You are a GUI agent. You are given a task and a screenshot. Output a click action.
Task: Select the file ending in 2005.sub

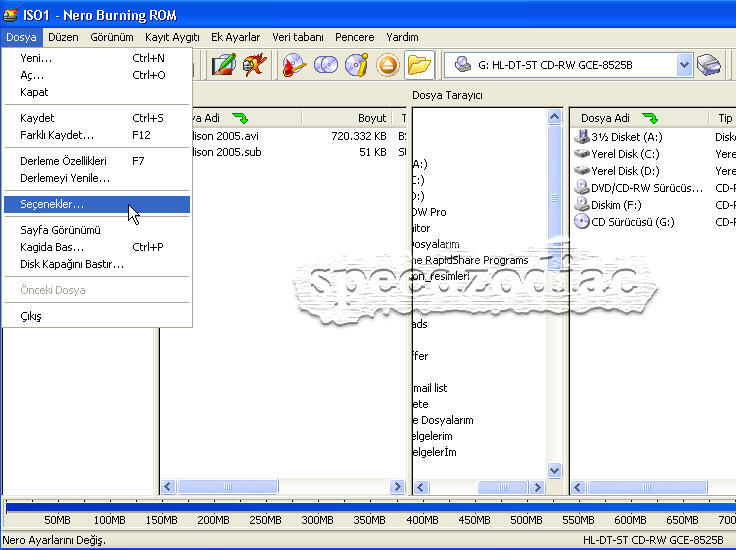(227, 152)
